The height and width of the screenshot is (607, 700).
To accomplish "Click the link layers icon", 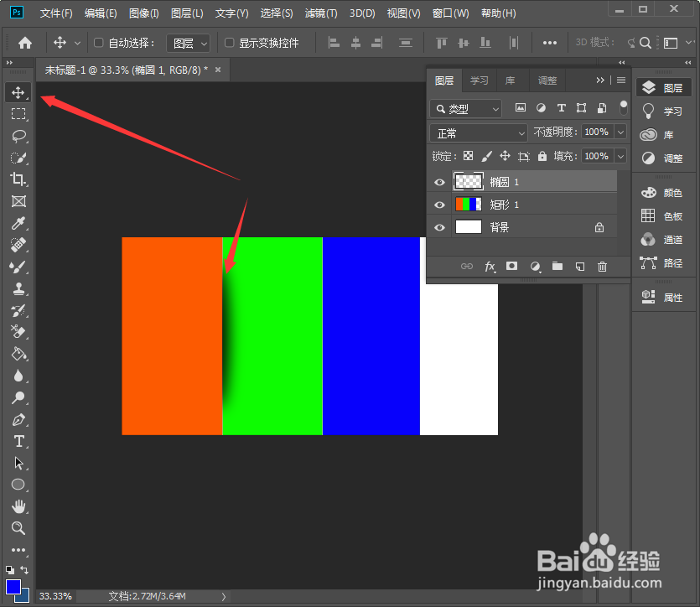I will click(x=466, y=267).
